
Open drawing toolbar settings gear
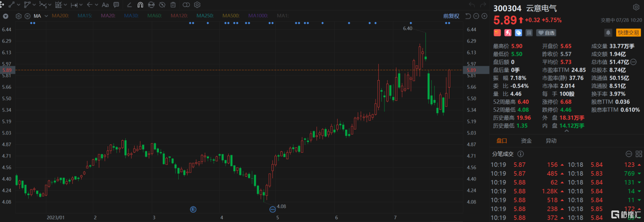click(197, 5)
